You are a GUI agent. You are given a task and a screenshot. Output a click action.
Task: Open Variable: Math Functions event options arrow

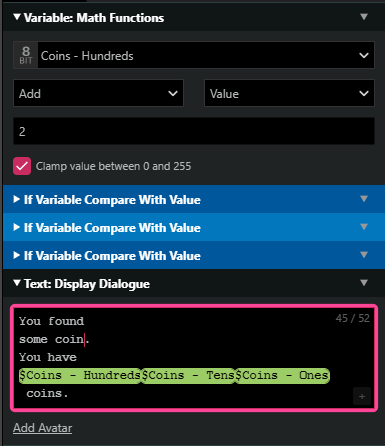coord(364,17)
